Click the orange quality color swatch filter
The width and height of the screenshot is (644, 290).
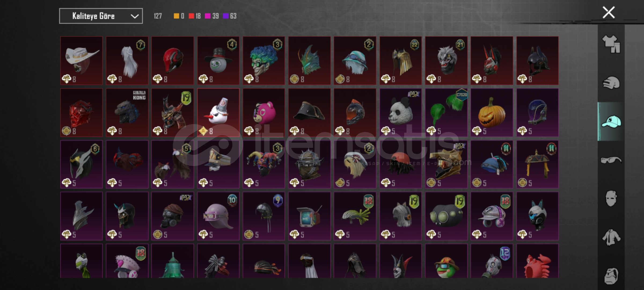point(176,16)
